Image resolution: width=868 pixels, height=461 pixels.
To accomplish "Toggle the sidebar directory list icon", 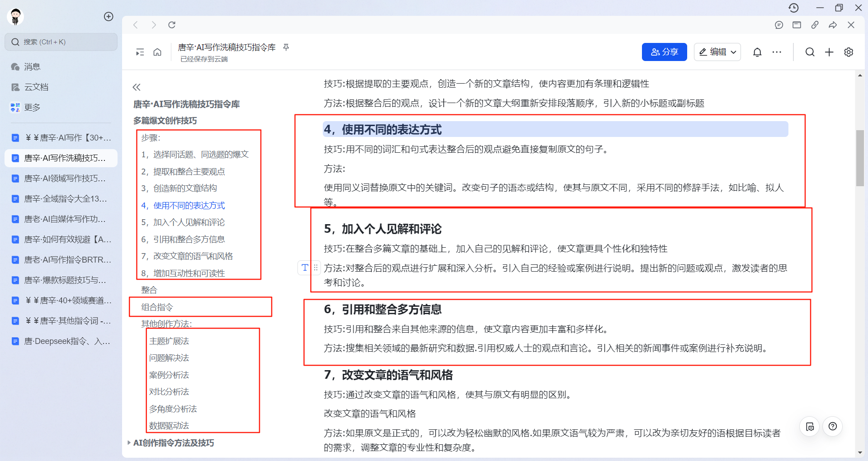I will 140,52.
